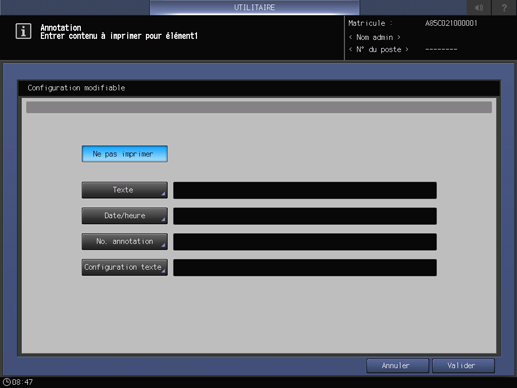
Task: Click the Matricule number A85C021000001
Action: (x=451, y=23)
